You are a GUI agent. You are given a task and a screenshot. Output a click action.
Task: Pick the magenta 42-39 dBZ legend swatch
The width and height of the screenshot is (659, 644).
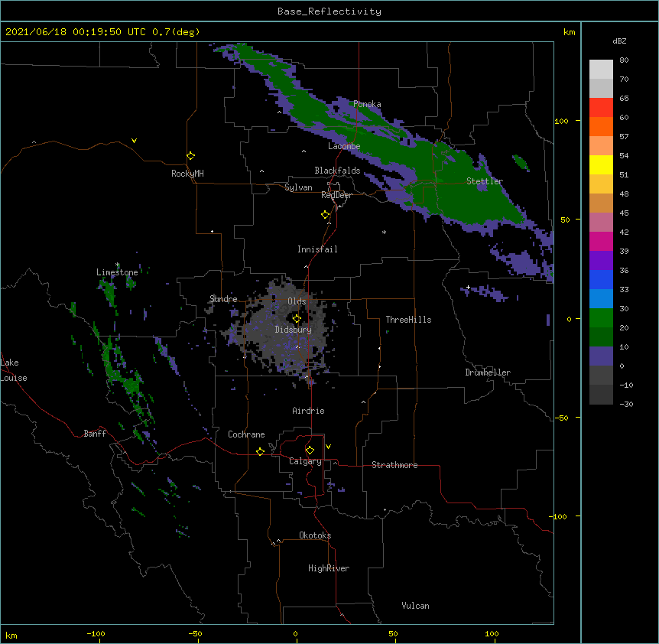601,241
